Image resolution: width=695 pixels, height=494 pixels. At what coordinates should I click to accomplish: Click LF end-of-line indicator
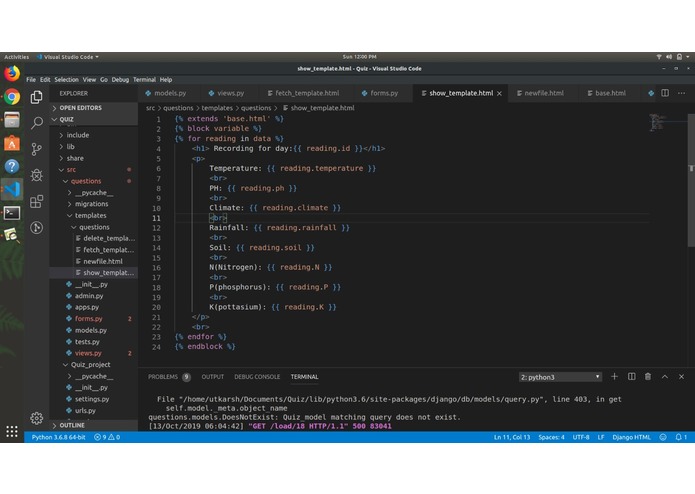[x=601, y=437]
